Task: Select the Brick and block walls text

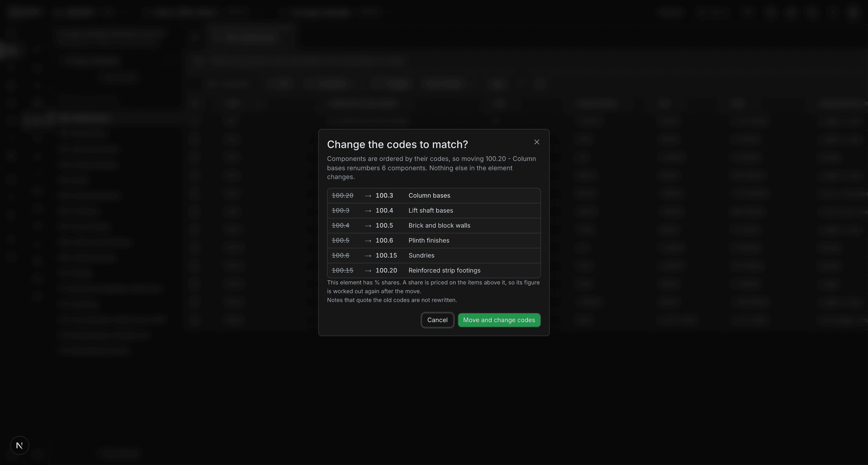Action: click(439, 226)
